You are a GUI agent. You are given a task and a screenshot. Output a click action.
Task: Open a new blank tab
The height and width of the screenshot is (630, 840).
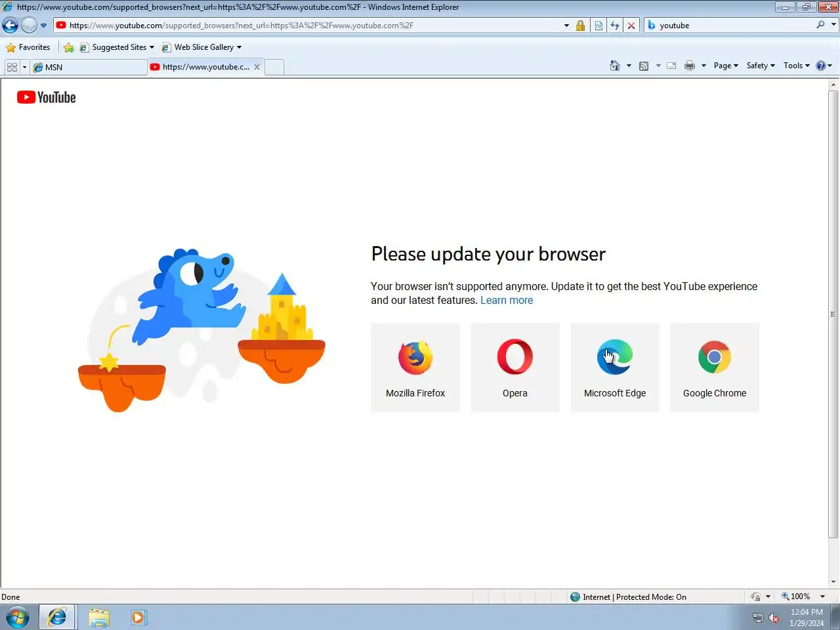[274, 67]
